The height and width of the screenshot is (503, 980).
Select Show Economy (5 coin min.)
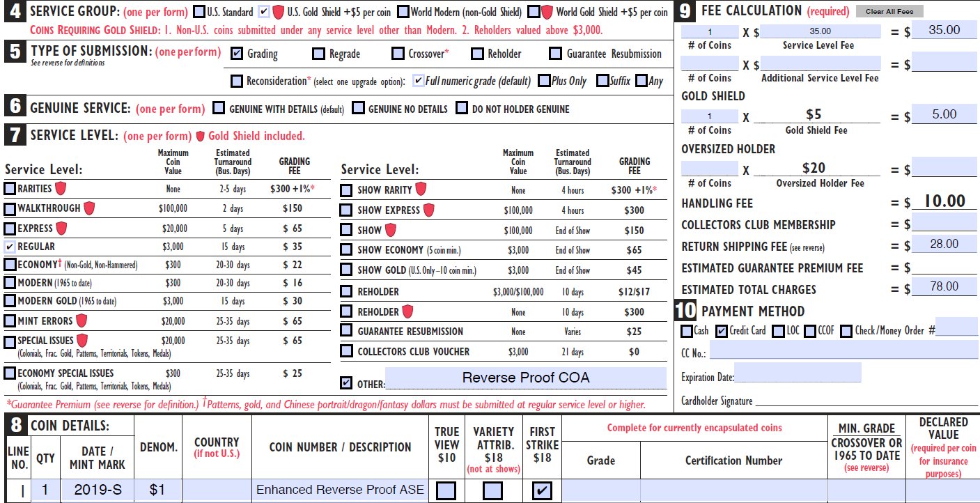346,250
